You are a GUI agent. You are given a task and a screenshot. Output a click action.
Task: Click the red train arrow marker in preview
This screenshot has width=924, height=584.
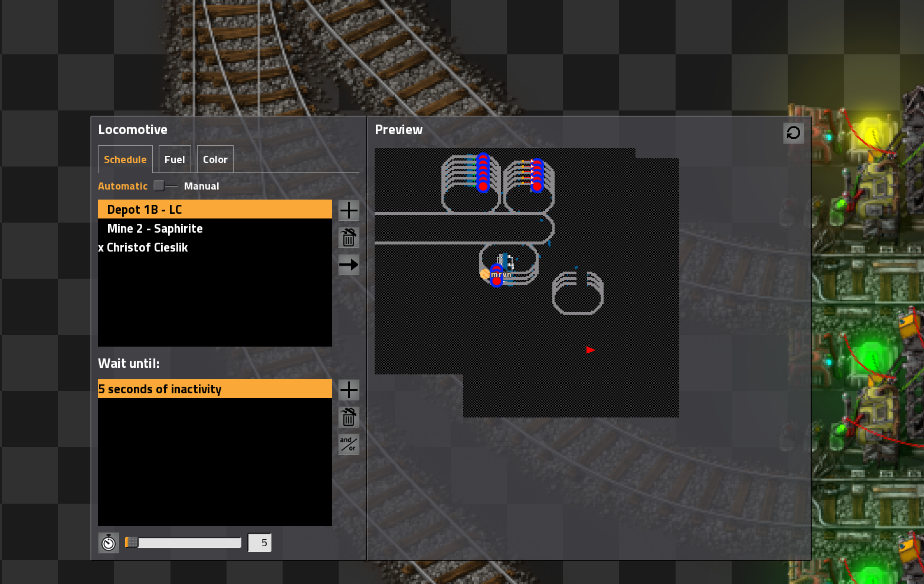pyautogui.click(x=590, y=350)
